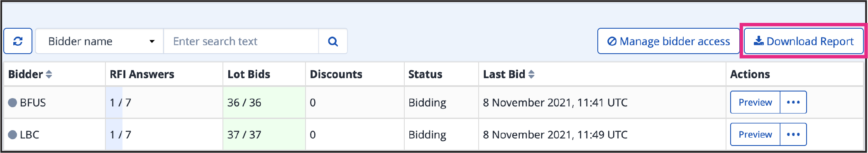Open more actions menu for LBC

pyautogui.click(x=793, y=134)
